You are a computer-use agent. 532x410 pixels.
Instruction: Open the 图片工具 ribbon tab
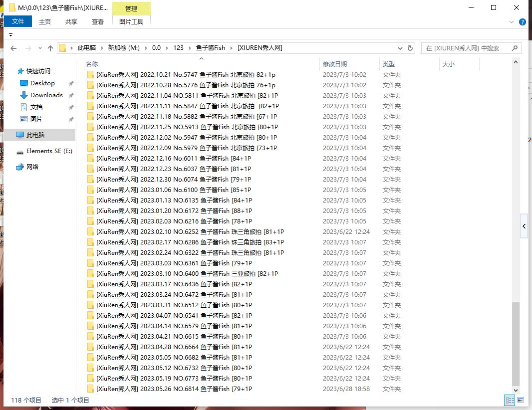click(x=131, y=21)
